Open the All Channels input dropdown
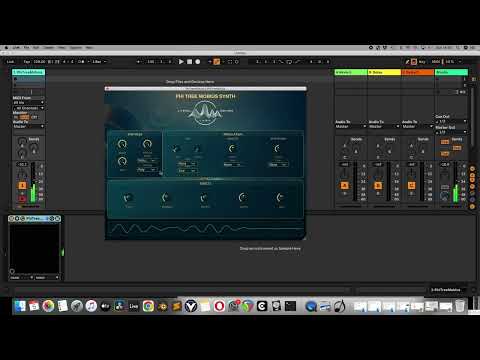The height and width of the screenshot is (360, 480). (28, 108)
